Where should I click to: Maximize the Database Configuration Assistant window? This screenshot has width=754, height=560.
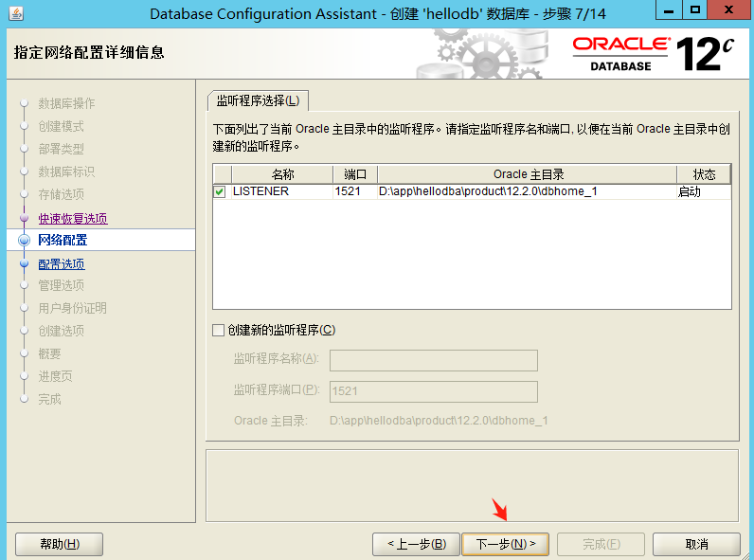pyautogui.click(x=695, y=9)
